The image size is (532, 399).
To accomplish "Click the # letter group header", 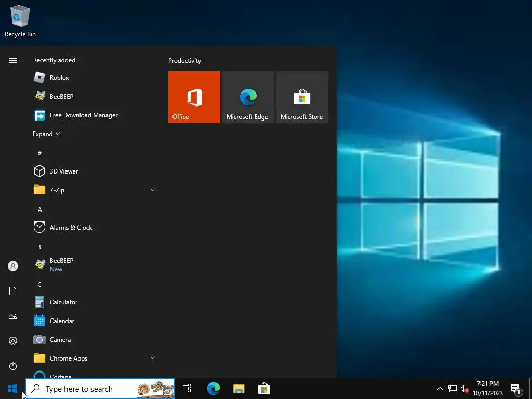I will point(39,153).
